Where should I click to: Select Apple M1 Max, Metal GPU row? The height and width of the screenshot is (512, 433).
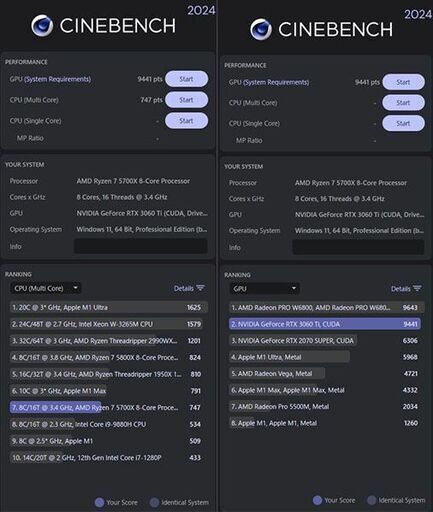point(326,390)
